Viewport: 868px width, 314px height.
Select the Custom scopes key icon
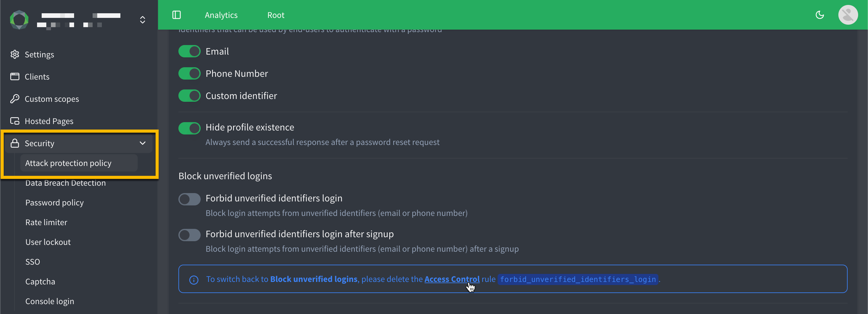(15, 99)
